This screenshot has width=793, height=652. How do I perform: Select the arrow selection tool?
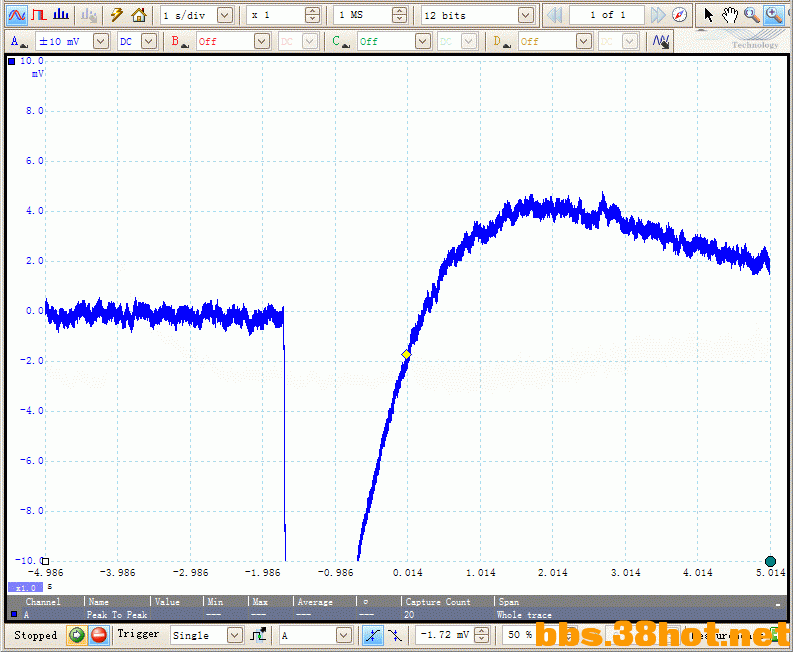(708, 15)
